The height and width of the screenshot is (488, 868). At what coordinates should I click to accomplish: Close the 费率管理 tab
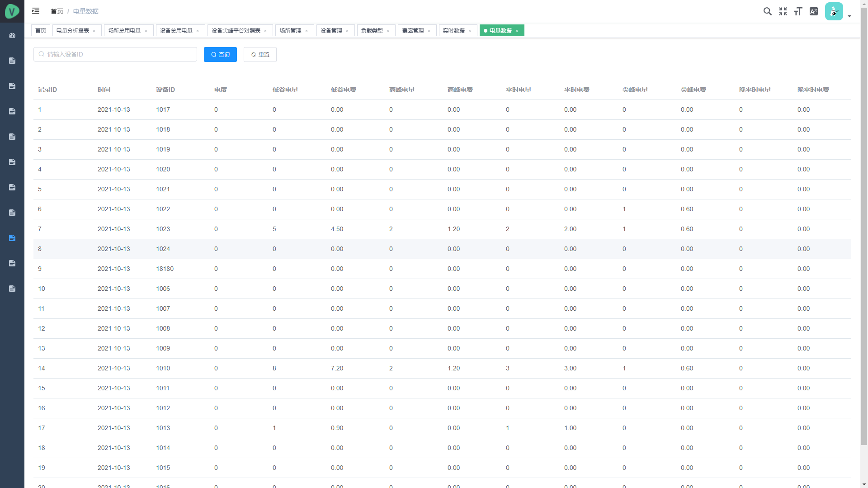click(429, 31)
